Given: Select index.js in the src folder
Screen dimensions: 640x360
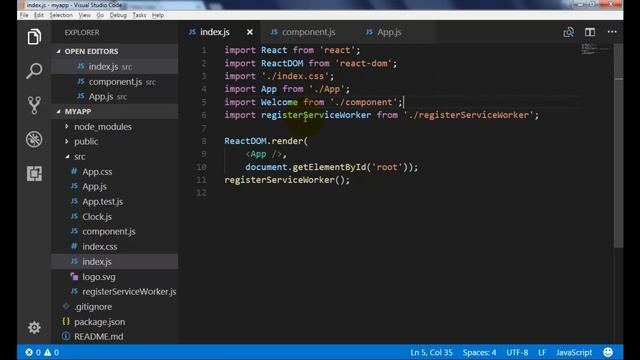Looking at the screenshot, I should pos(115,262).
